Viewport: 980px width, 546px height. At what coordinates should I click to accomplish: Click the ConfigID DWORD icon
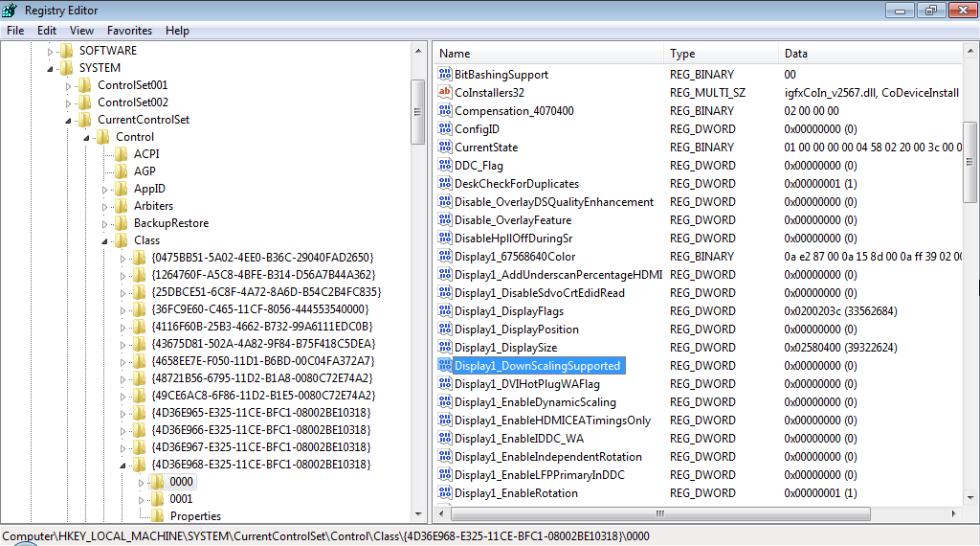point(444,128)
